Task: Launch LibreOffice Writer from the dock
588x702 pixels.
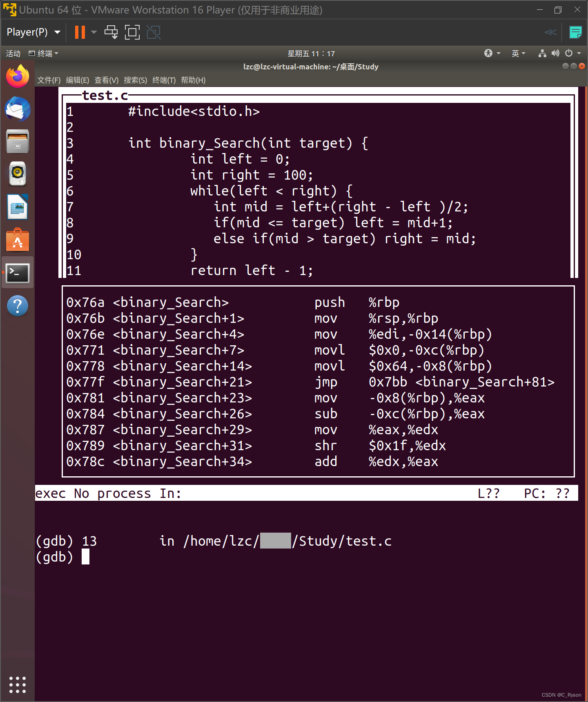Action: (x=18, y=207)
